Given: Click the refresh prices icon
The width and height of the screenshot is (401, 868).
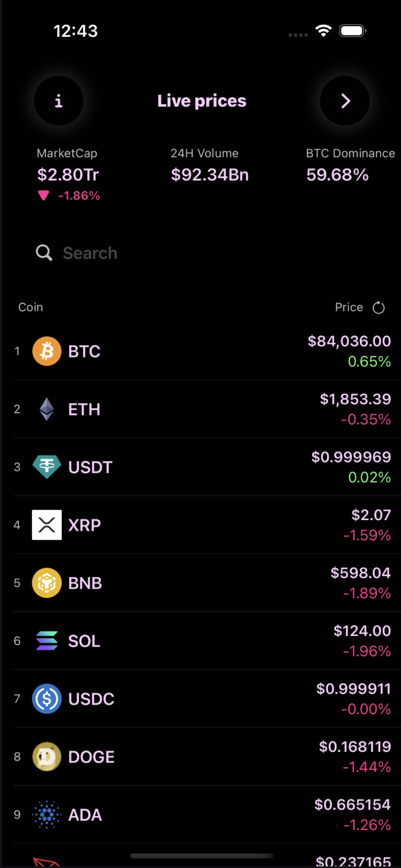Looking at the screenshot, I should tap(379, 307).
